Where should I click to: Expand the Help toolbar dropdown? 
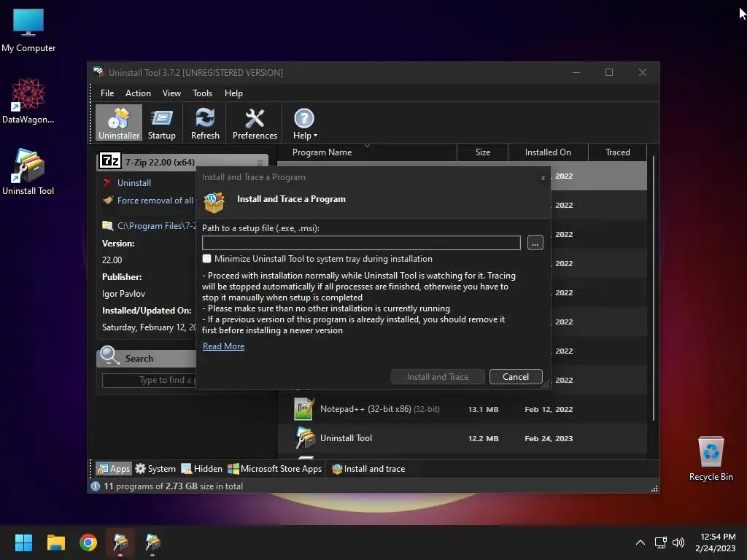[x=304, y=122]
